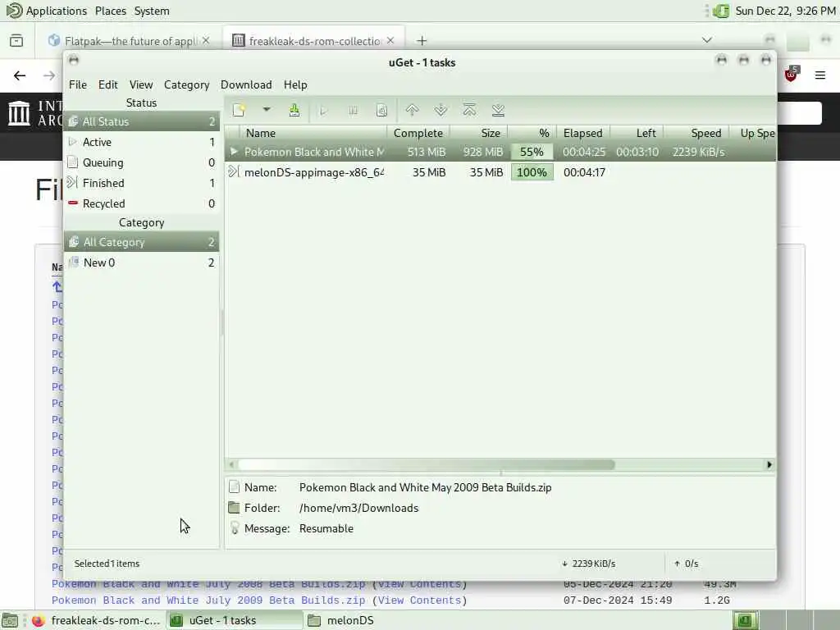This screenshot has height=630, width=840.
Task: Click the new download toolbar icon
Action: tap(239, 111)
